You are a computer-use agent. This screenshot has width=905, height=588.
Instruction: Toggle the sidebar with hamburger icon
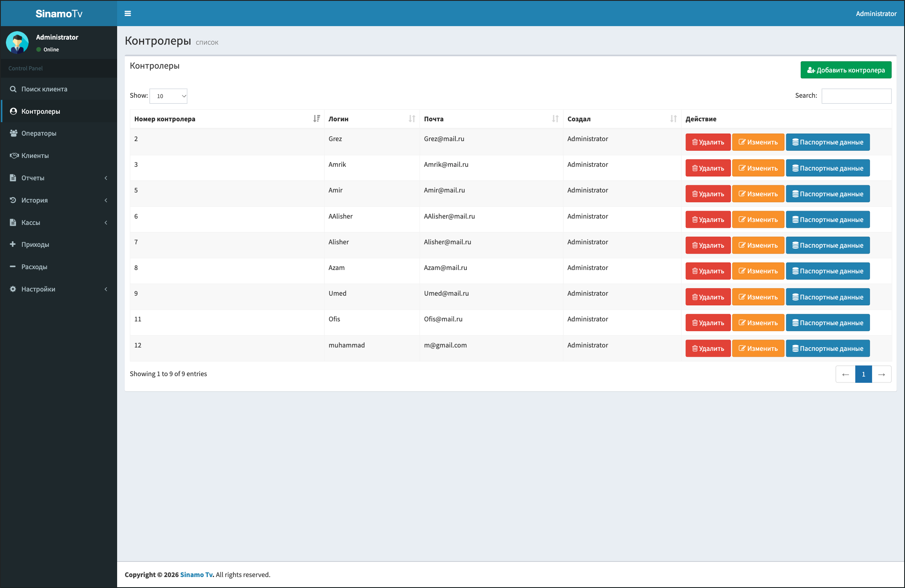tap(128, 13)
